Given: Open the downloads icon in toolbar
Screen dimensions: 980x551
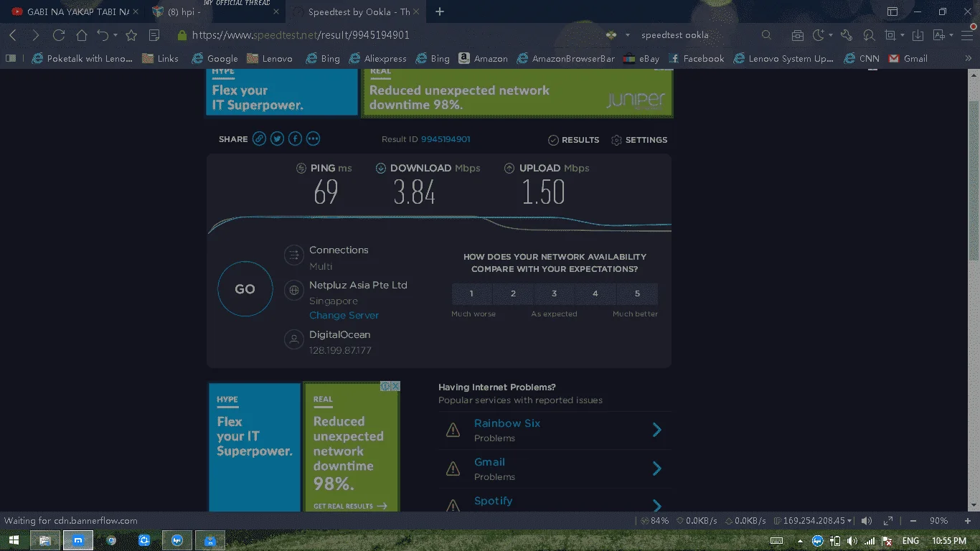Looking at the screenshot, I should (x=918, y=35).
